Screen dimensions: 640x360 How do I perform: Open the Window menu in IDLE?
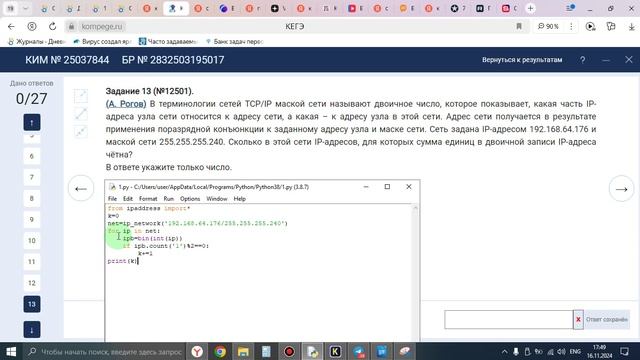point(217,199)
